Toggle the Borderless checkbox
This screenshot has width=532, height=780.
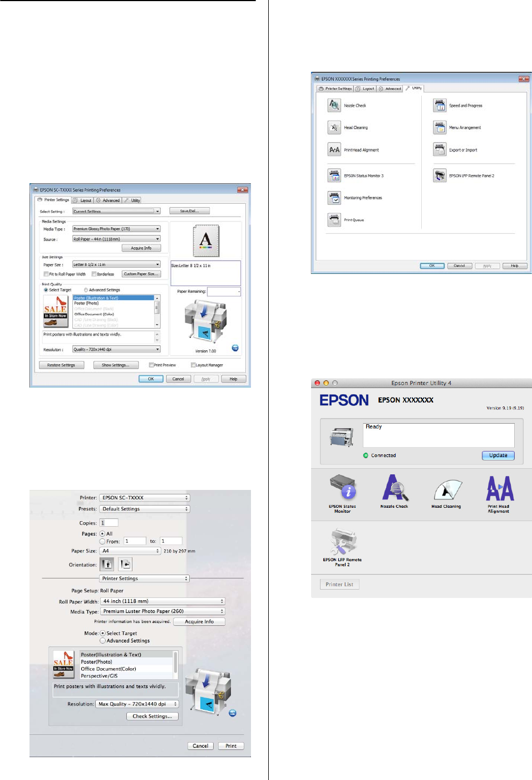click(x=94, y=274)
